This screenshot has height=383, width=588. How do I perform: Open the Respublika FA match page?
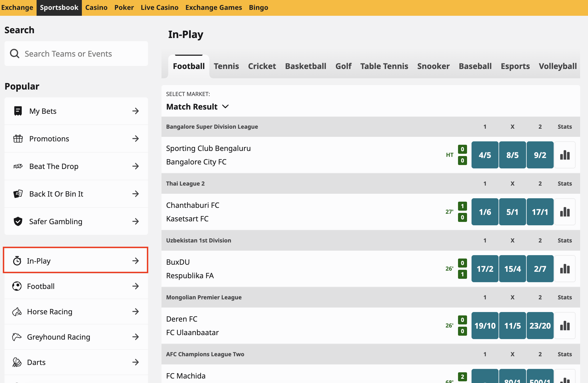pyautogui.click(x=190, y=276)
